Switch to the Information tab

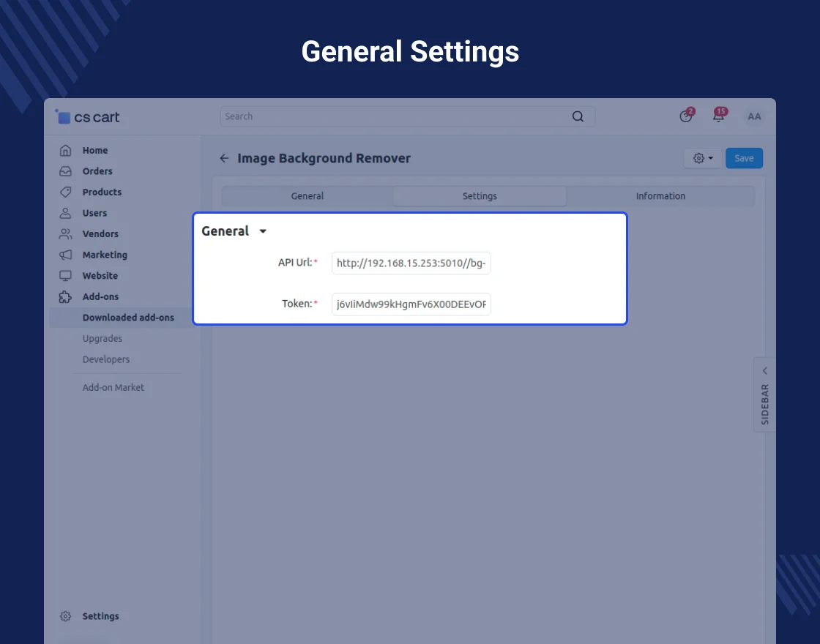660,196
